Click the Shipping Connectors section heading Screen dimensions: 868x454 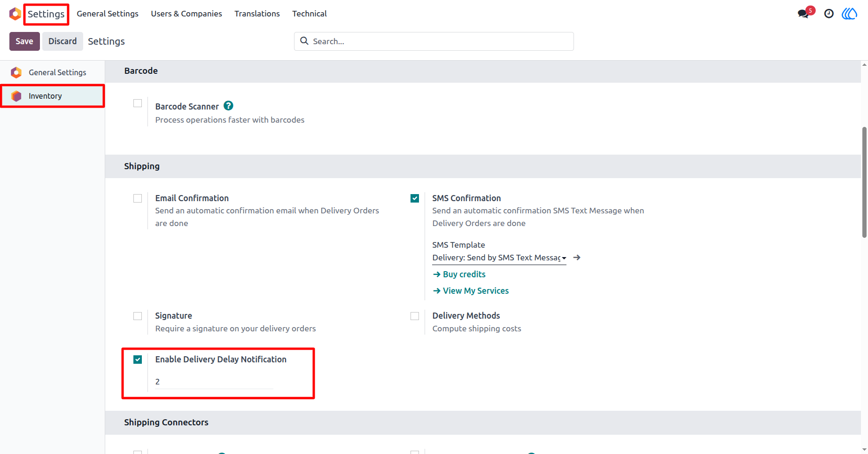pos(166,422)
